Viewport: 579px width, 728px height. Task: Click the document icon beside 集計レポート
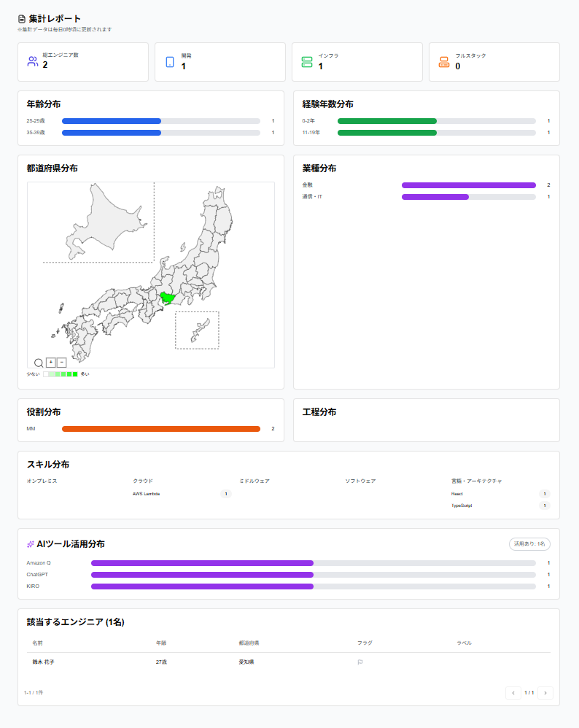coord(22,19)
